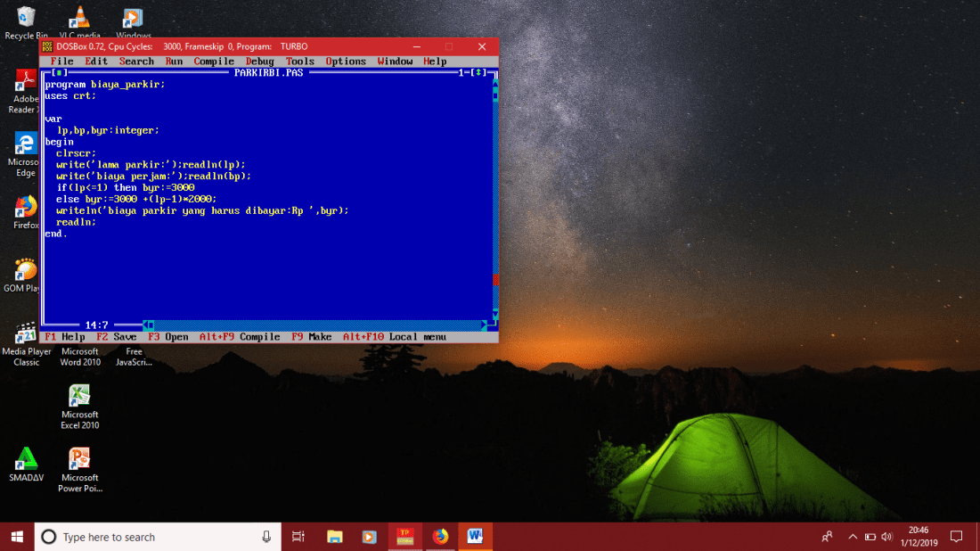Click the editor window zoom arrow icon
This screenshot has width=980, height=551.
click(480, 73)
